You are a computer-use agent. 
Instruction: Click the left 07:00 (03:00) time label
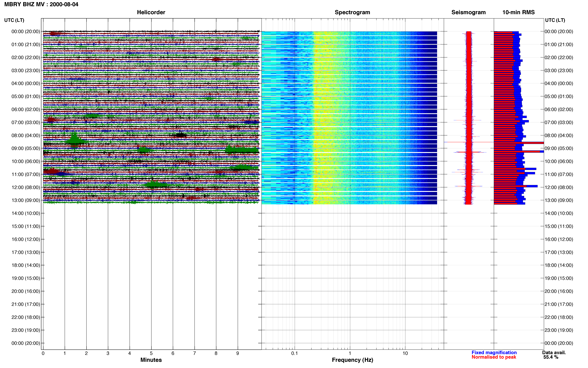pyautogui.click(x=26, y=122)
